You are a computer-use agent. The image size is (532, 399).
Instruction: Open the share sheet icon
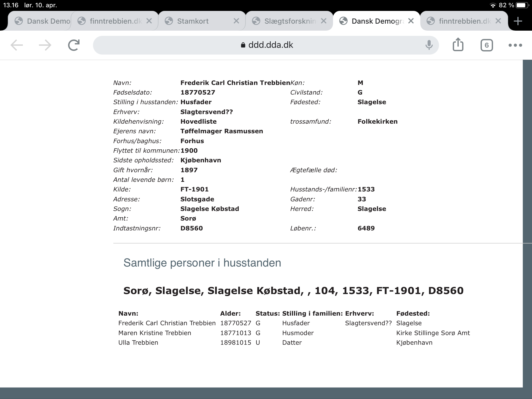pyautogui.click(x=458, y=45)
